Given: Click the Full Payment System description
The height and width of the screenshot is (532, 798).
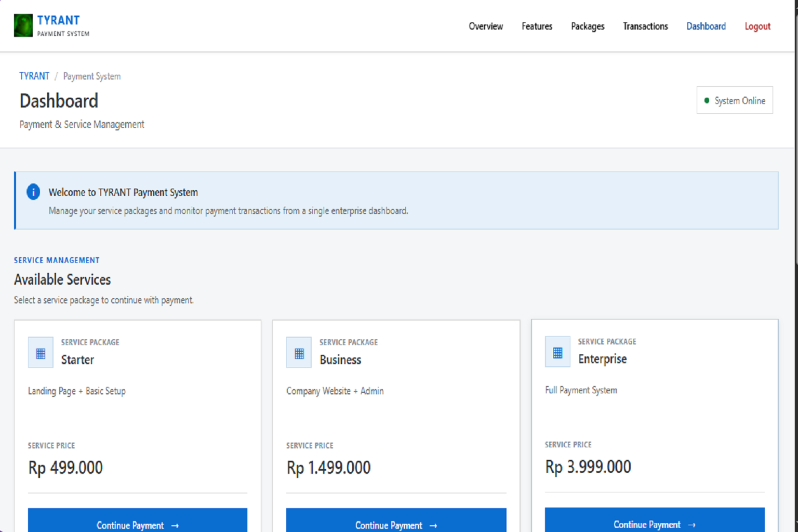Looking at the screenshot, I should click(581, 390).
